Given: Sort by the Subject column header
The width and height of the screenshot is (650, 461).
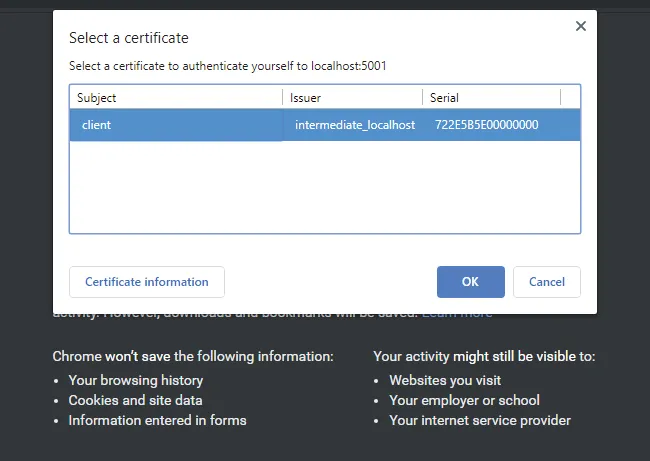Looking at the screenshot, I should pyautogui.click(x=175, y=98).
